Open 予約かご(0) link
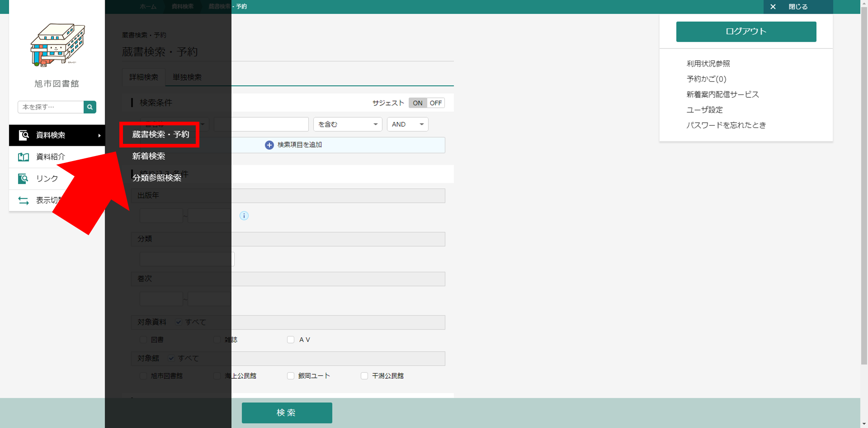This screenshot has height=428, width=868. pyautogui.click(x=707, y=79)
